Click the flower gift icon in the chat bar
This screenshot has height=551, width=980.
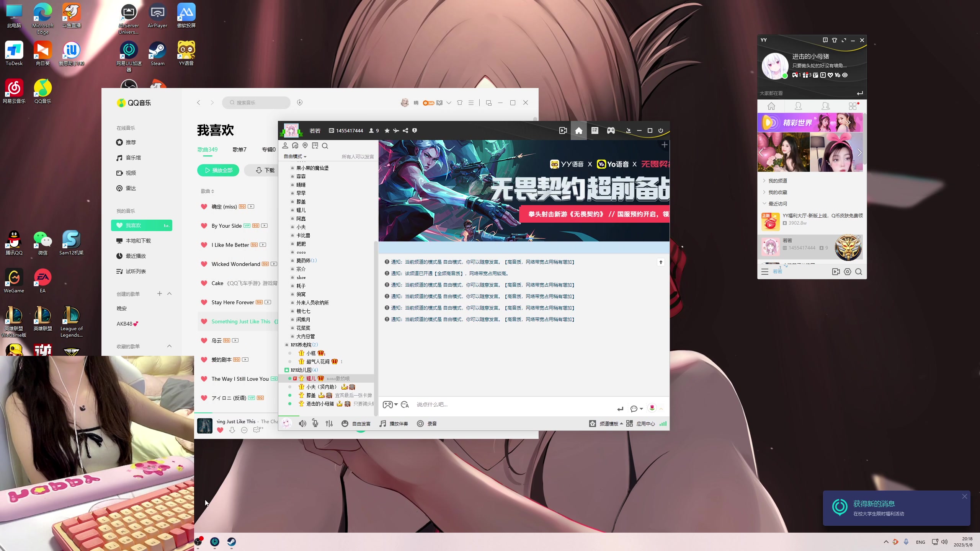tap(652, 408)
